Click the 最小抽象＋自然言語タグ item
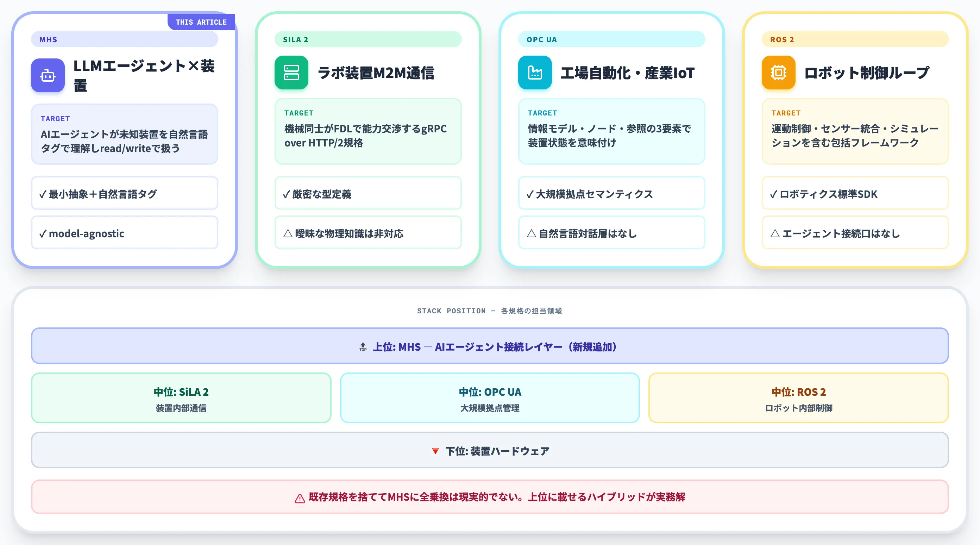The height and width of the screenshot is (545, 980). pyautogui.click(x=124, y=193)
